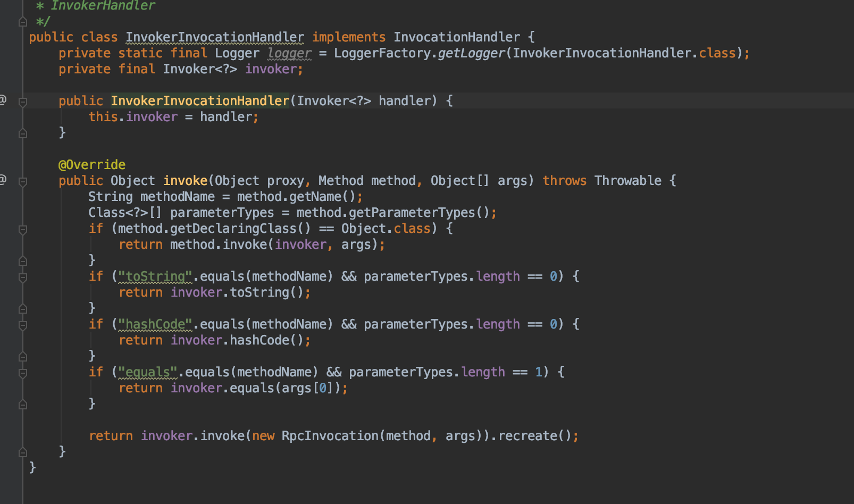Viewport: 854px width, 504px height.
Task: Click InvocationHandler after the implements keyword
Action: pyautogui.click(x=457, y=37)
